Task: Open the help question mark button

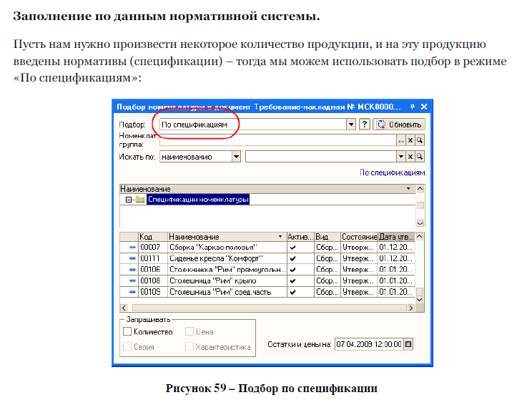Action: pyautogui.click(x=365, y=125)
